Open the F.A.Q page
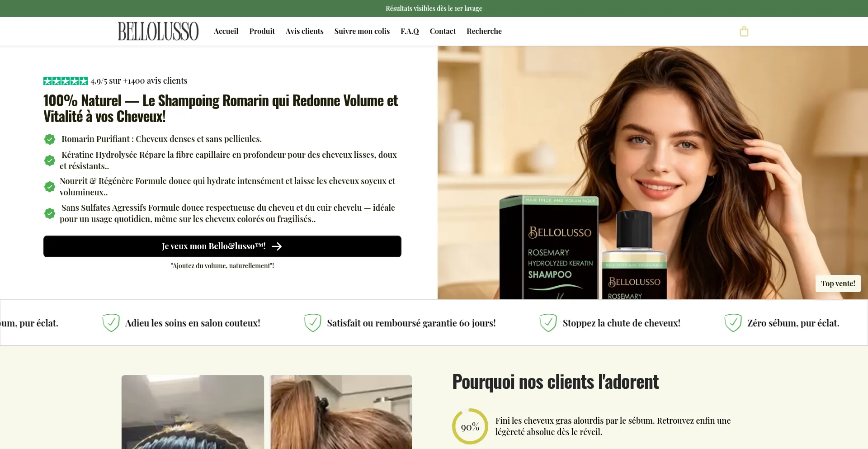 [410, 31]
